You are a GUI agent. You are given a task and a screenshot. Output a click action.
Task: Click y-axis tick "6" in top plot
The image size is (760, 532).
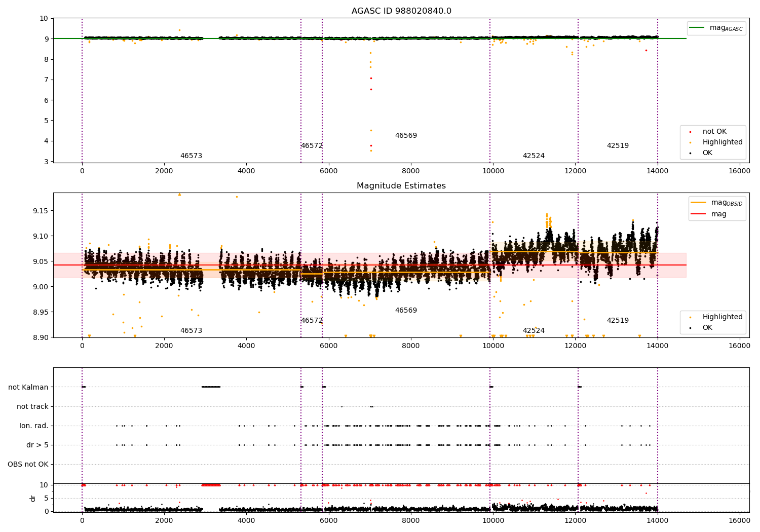pyautogui.click(x=46, y=100)
